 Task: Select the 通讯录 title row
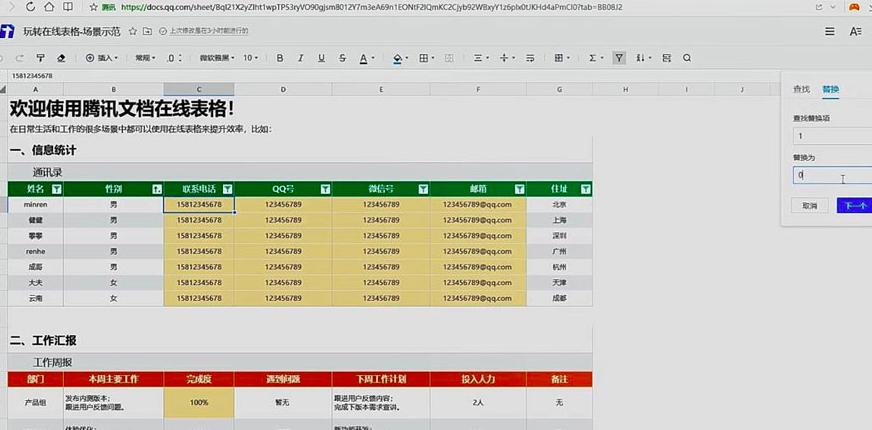300,172
